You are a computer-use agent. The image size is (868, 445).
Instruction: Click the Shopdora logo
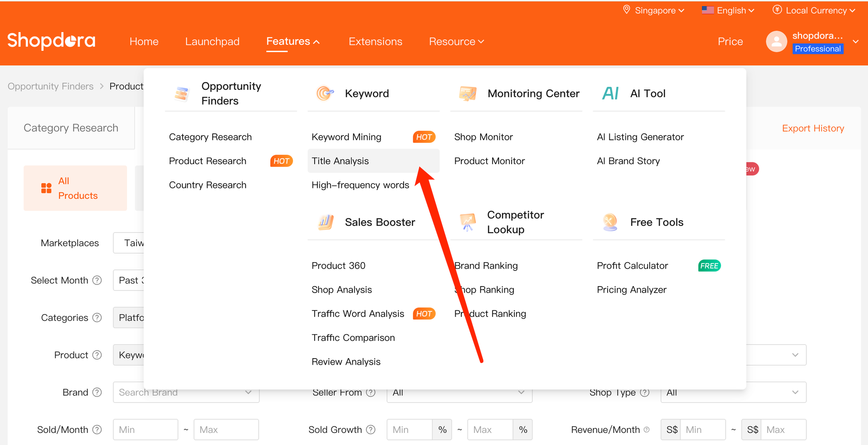coord(51,41)
